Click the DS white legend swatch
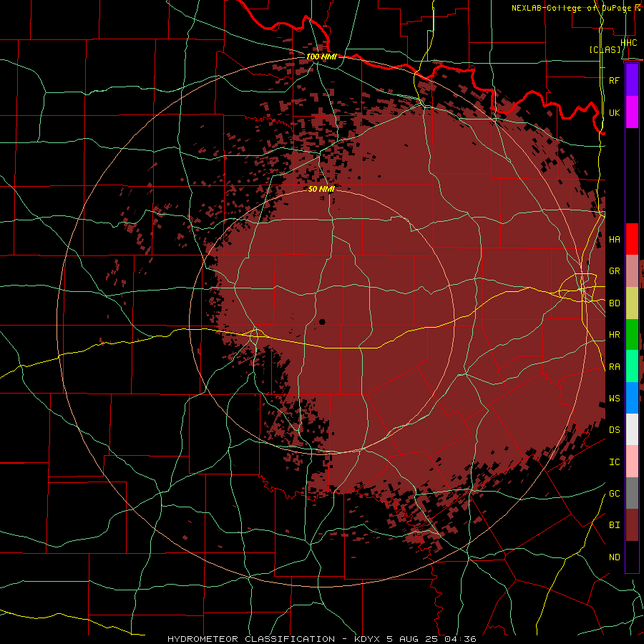 click(632, 429)
